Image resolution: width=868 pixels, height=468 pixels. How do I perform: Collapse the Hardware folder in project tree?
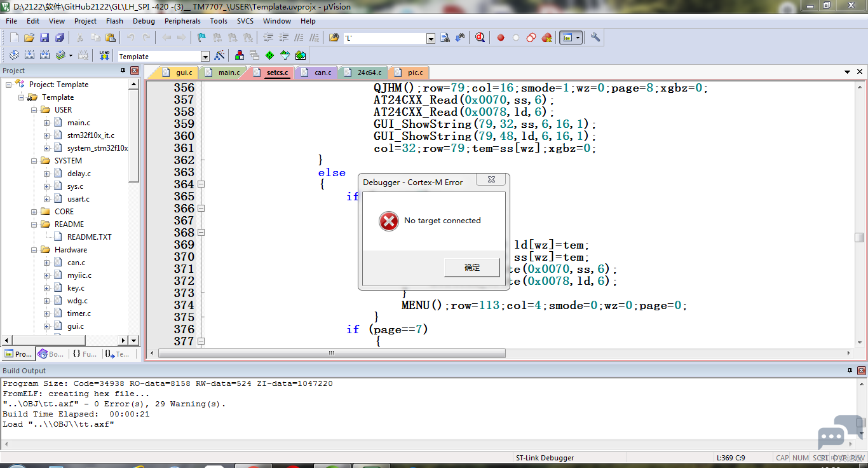[x=34, y=250]
